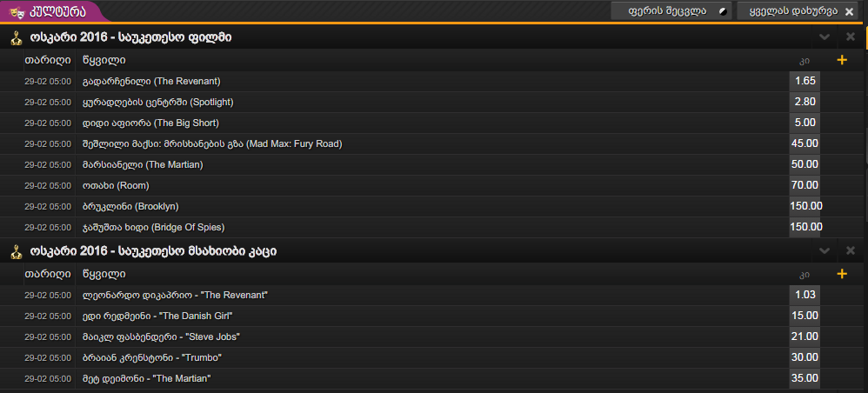The image size is (868, 393).
Task: Click the ოთახი (Room) row text
Action: pyautogui.click(x=116, y=185)
